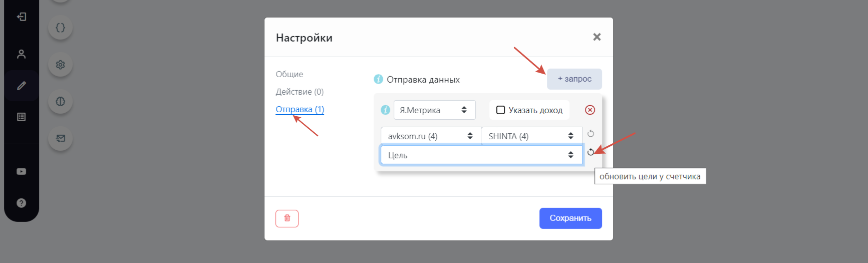This screenshot has height=263, width=868.
Task: Switch to the Отправка (1) tab
Action: coord(300,109)
